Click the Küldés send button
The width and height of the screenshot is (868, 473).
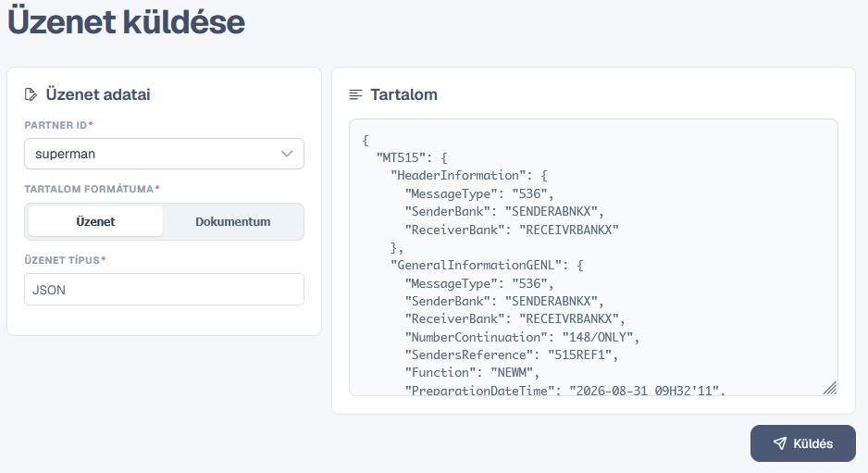(x=802, y=443)
